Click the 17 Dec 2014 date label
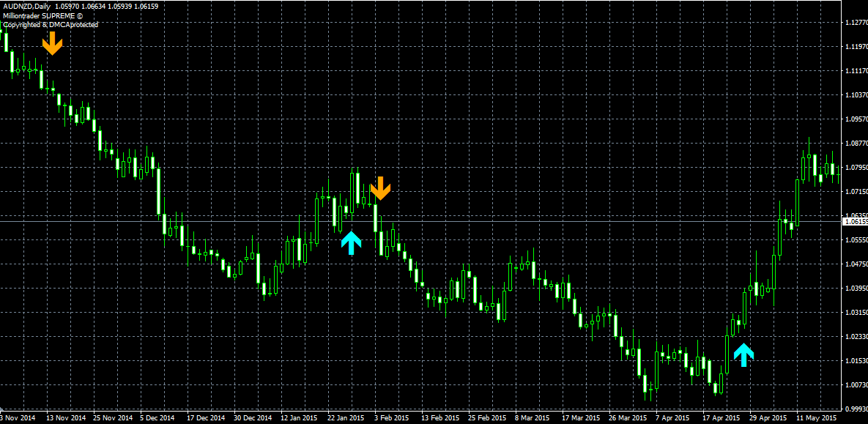Screen dimensions: 868x424 coord(207,418)
